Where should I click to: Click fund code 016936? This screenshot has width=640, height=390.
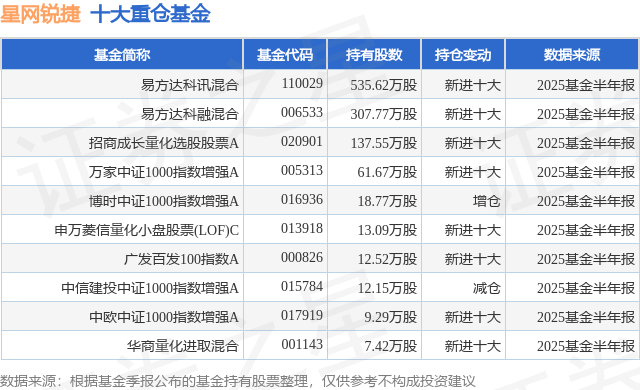tap(302, 199)
